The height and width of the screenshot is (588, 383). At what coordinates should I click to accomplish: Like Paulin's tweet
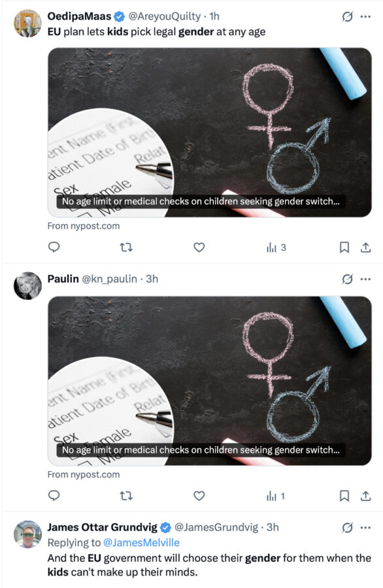199,496
